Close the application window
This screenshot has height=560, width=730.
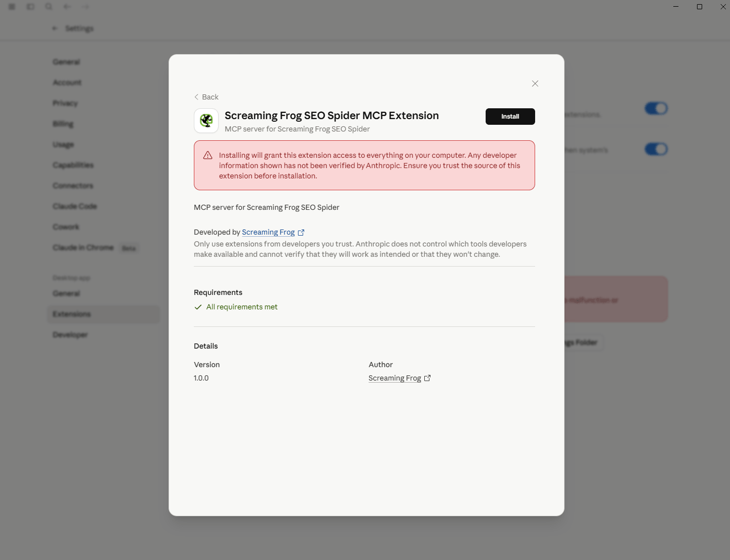(723, 7)
